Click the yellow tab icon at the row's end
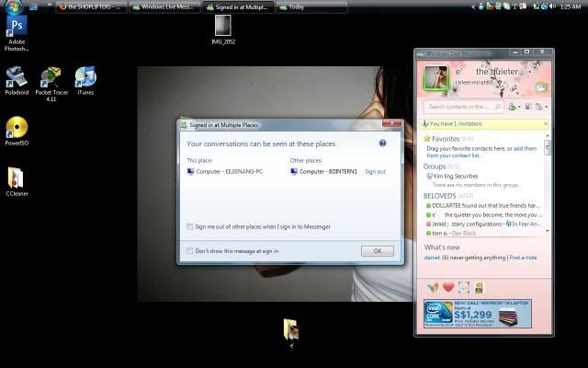Viewport: 588px width, 368px height. (479, 288)
